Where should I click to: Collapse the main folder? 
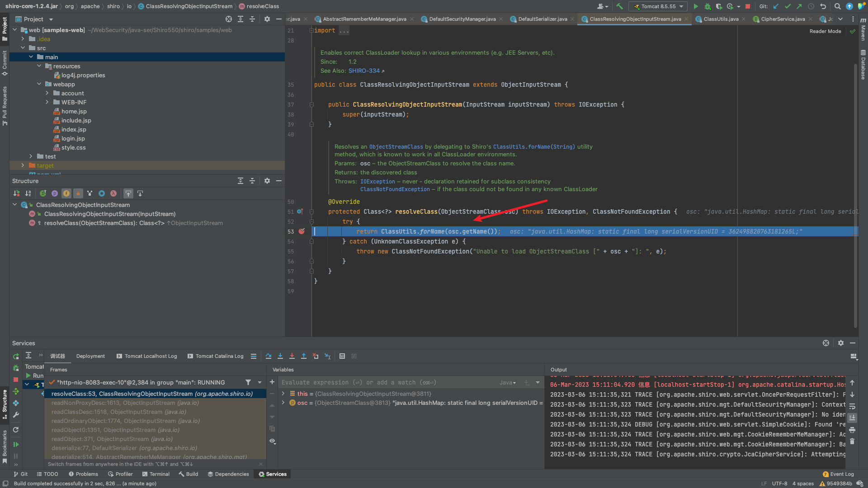(x=31, y=57)
